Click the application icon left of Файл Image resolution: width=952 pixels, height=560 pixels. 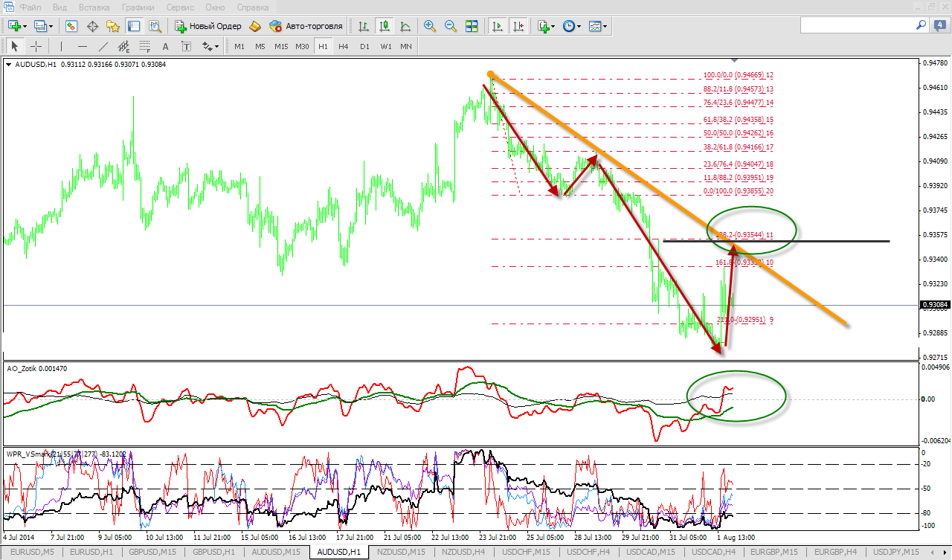click(8, 7)
